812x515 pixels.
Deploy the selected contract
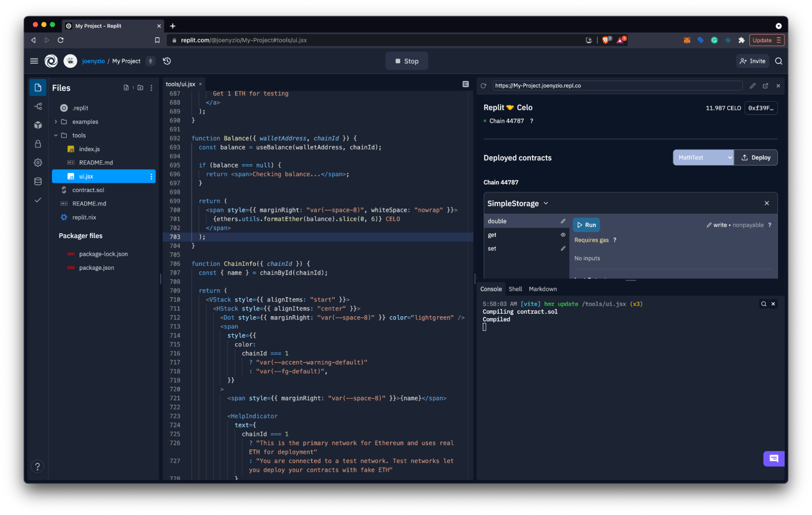[x=756, y=157]
